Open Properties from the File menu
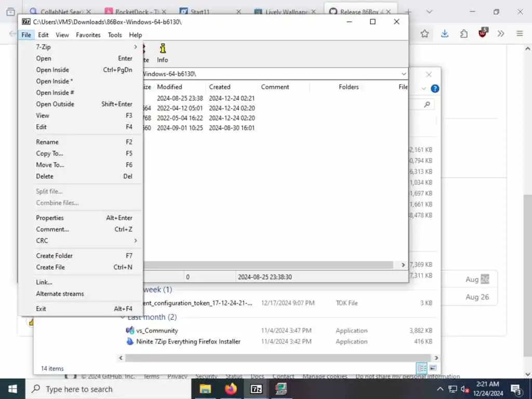This screenshot has height=399, width=532. pos(82,218)
